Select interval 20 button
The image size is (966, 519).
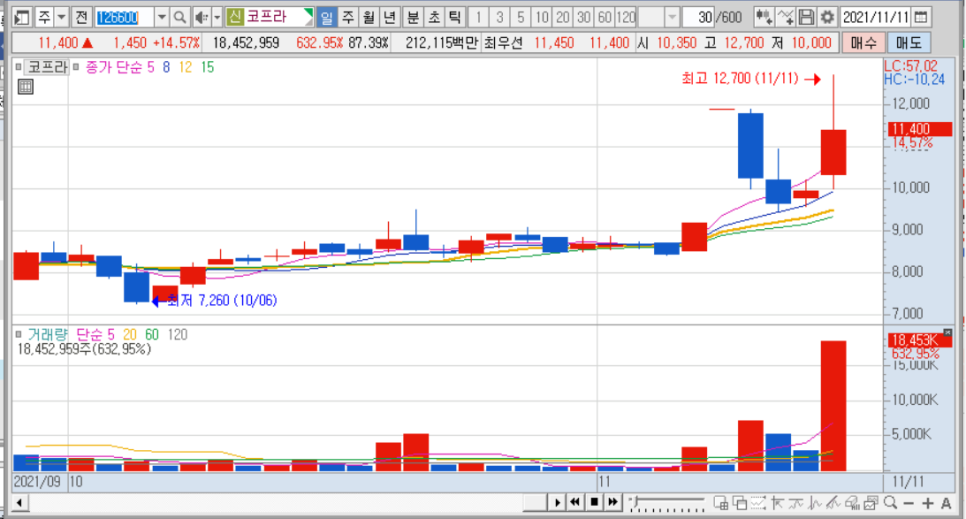pyautogui.click(x=562, y=17)
